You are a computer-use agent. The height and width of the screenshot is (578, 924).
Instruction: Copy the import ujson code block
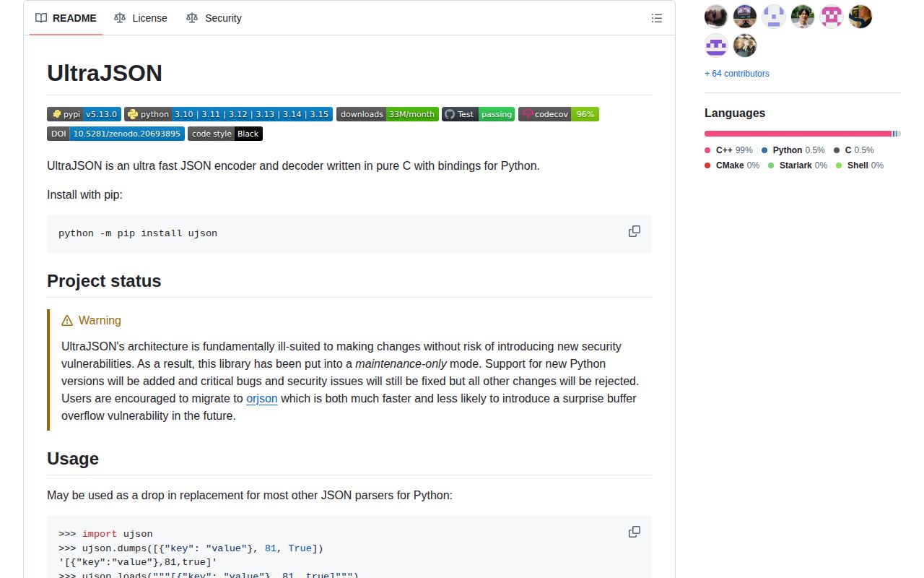coord(635,532)
